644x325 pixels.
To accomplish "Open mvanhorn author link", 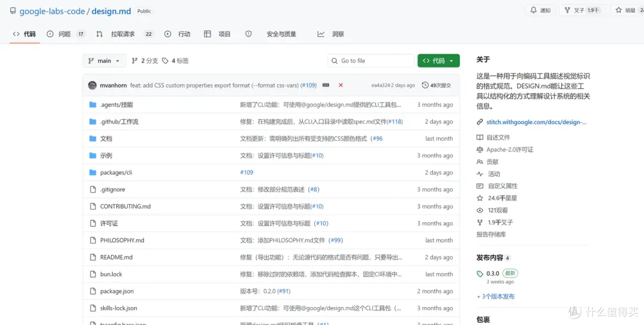I will 113,85.
